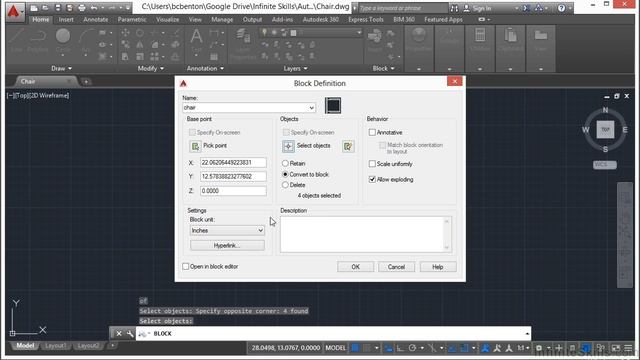Image resolution: width=640 pixels, height=360 pixels.
Task: Open the block Name dropdown
Action: (311, 108)
